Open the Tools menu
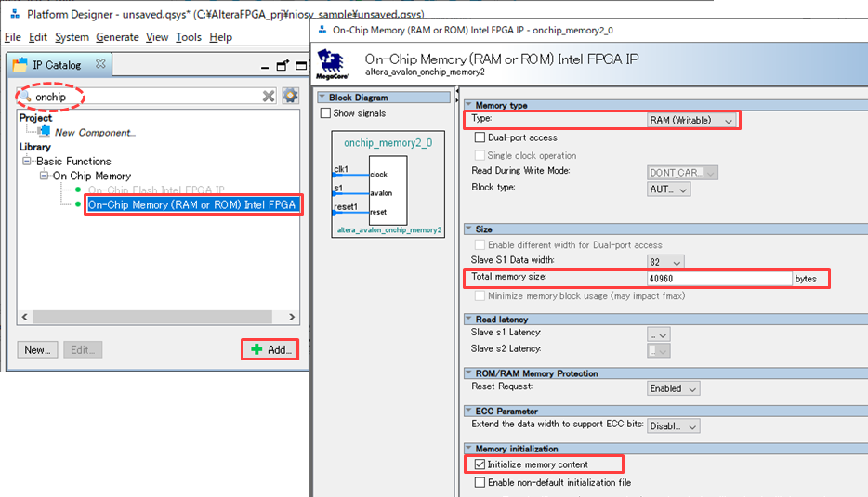868x497 pixels. 189,37
